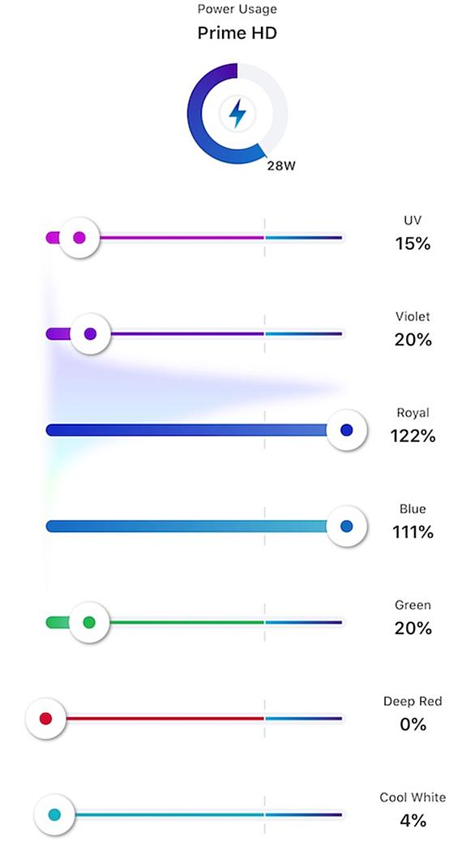Click the Deep Red track's overdrive segment
Screen dimensions: 475x868
(x=304, y=719)
